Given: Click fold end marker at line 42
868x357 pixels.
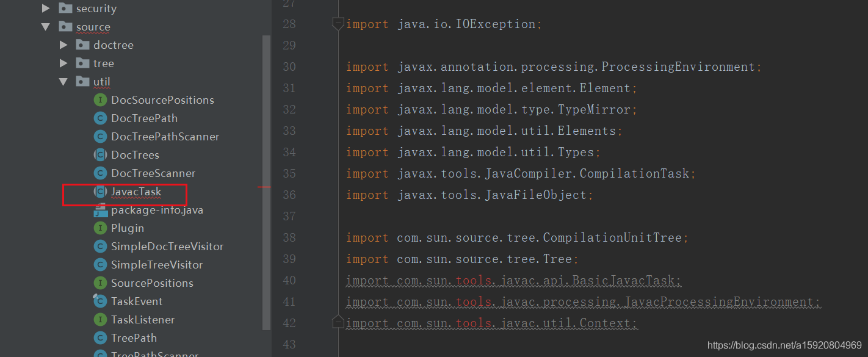Looking at the screenshot, I should tap(338, 322).
